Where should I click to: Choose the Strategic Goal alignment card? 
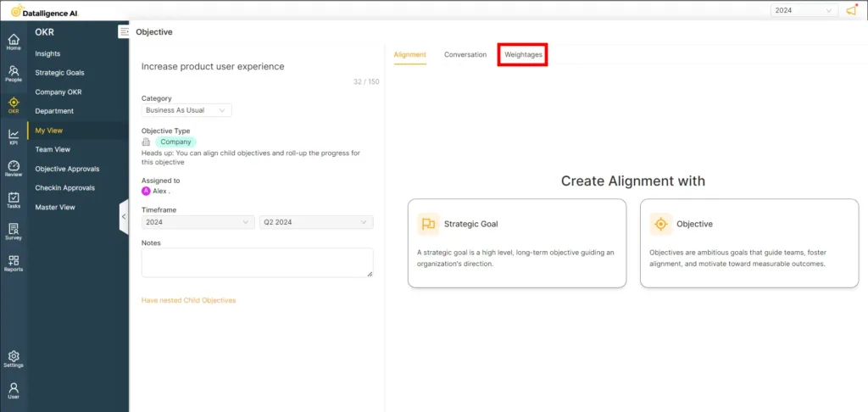point(517,243)
